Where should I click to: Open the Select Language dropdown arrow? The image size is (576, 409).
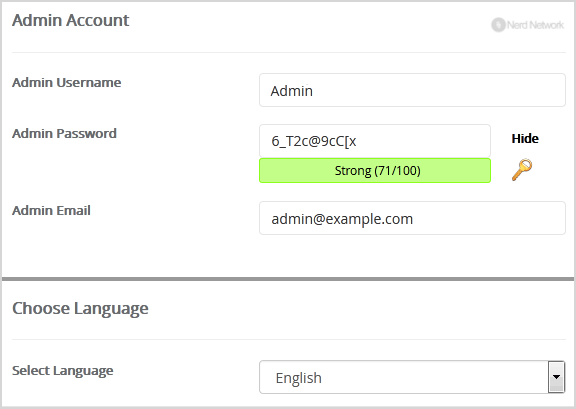click(x=557, y=377)
